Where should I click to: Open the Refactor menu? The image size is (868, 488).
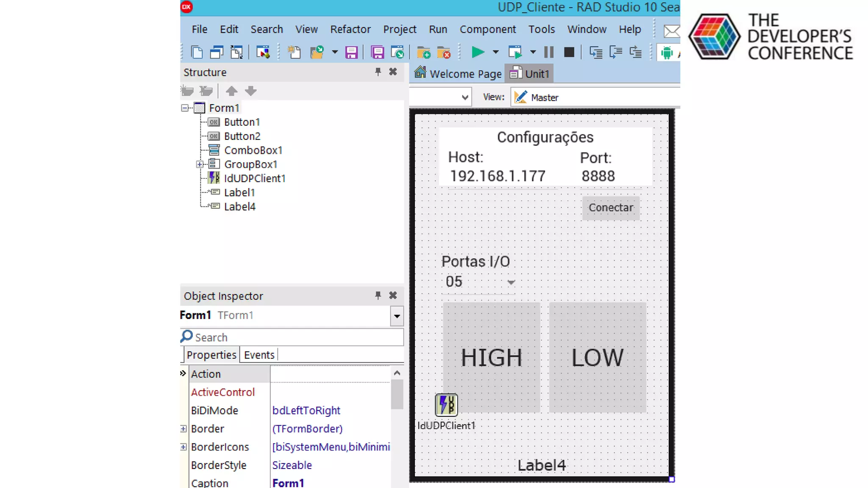pos(350,29)
